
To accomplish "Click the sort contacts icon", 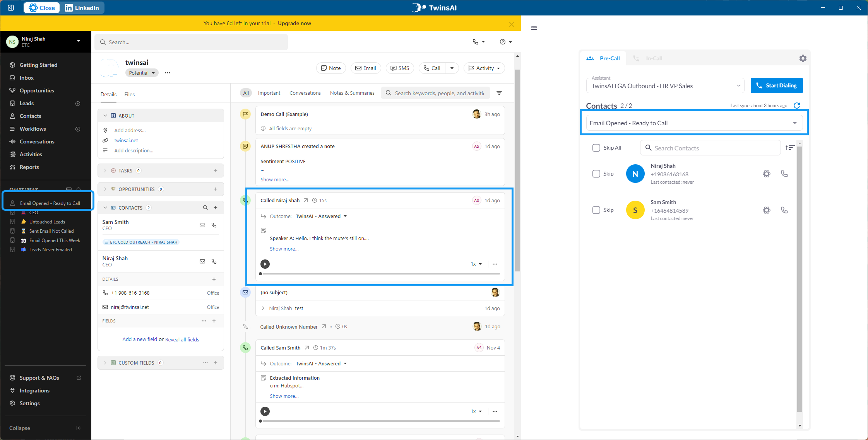I will point(790,148).
